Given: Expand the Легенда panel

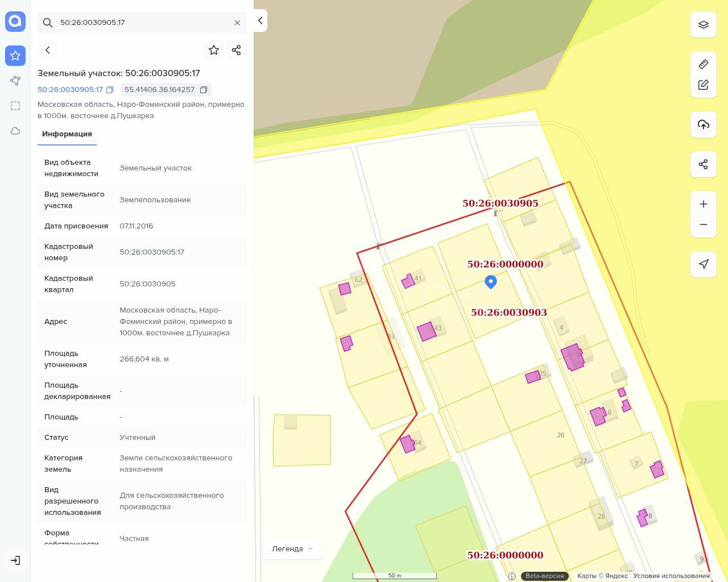Looking at the screenshot, I should [x=292, y=549].
